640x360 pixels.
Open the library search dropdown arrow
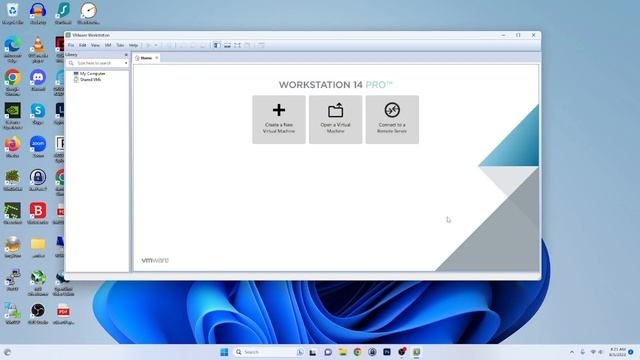tap(126, 63)
